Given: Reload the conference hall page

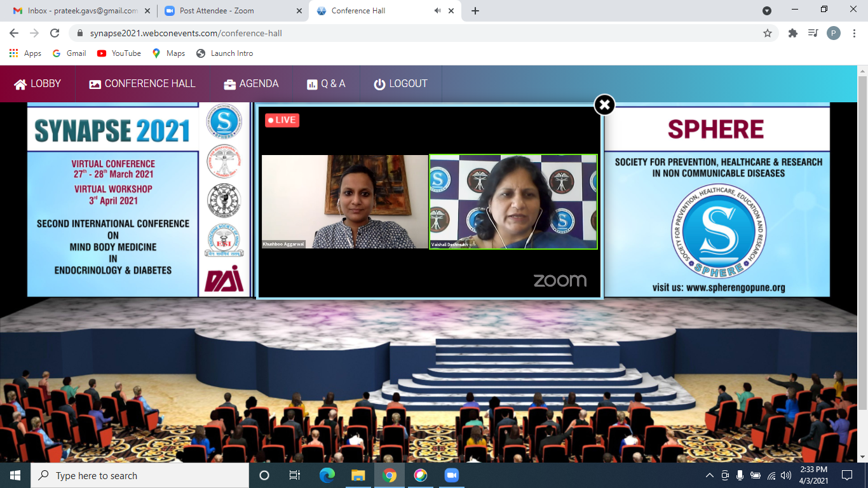Looking at the screenshot, I should (x=55, y=33).
